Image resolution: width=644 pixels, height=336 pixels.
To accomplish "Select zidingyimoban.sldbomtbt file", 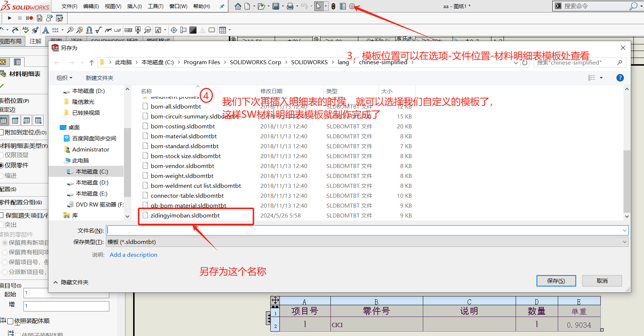I will (185, 215).
